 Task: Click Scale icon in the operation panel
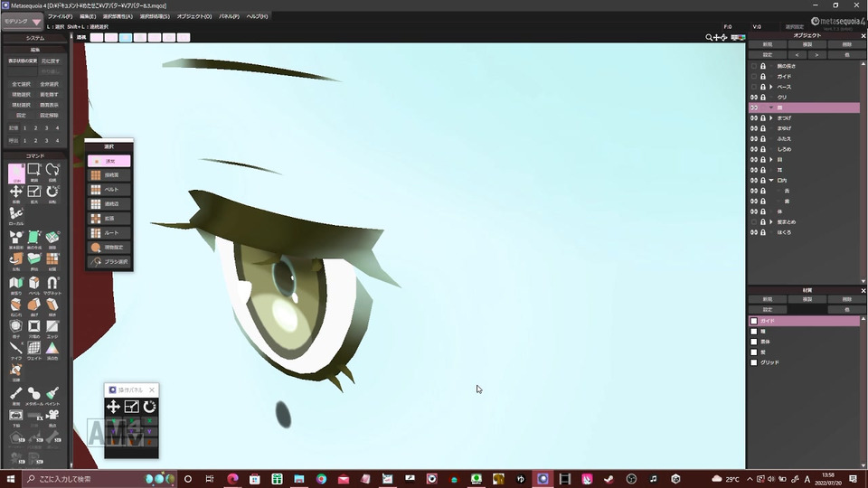132,407
